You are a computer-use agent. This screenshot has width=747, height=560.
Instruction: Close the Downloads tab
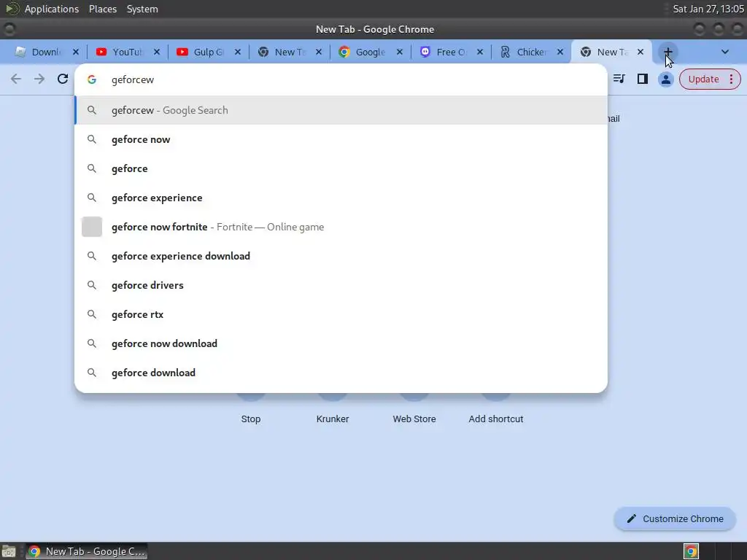[x=76, y=52]
